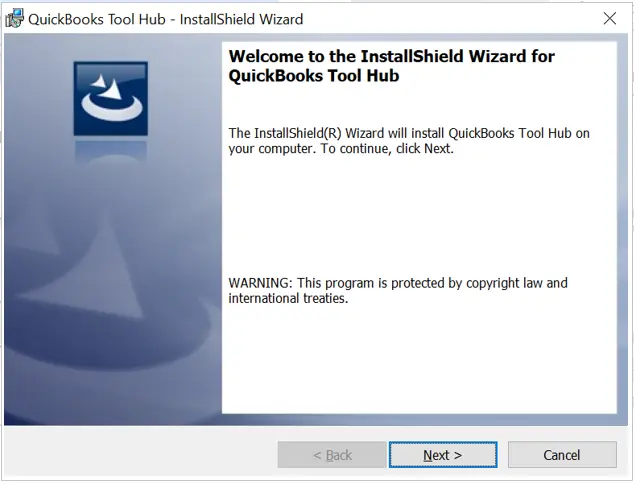Open the installer icon in the title bar
Viewport: 634px width, 486px height.
(15, 19)
